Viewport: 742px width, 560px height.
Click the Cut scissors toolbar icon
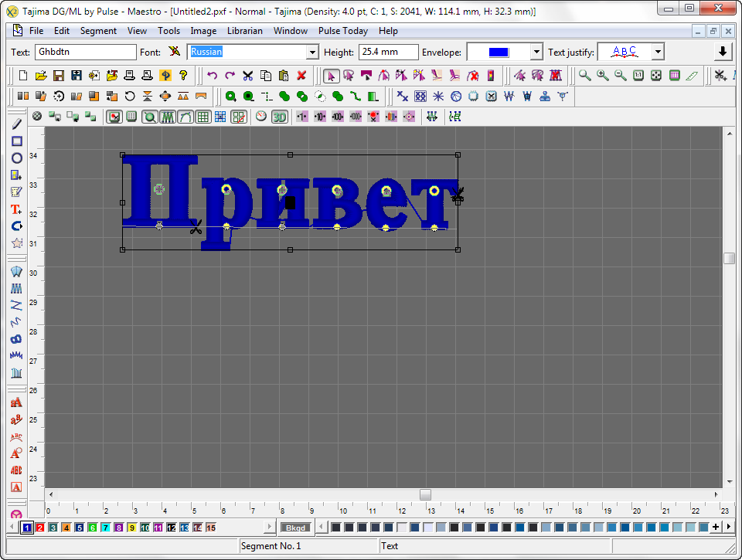247,76
